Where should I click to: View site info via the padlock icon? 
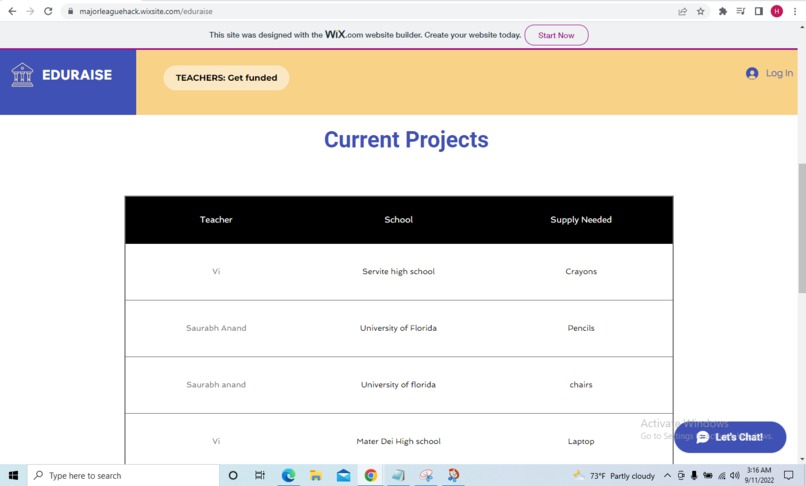[70, 11]
